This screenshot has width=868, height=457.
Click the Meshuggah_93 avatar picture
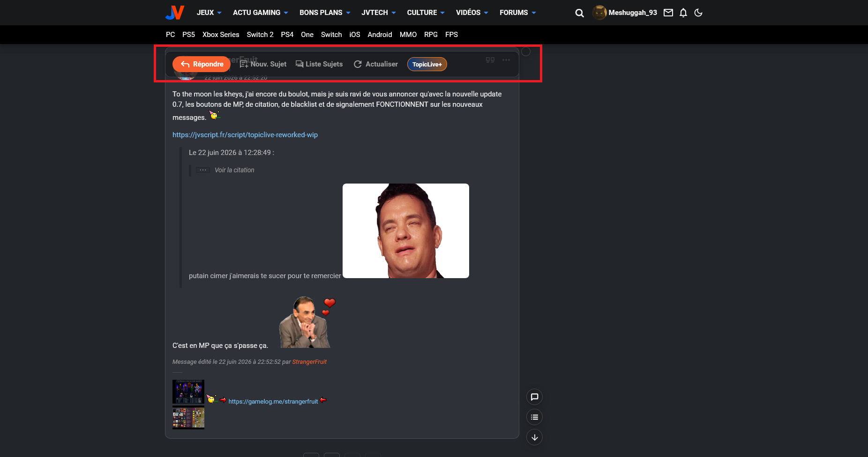(599, 13)
